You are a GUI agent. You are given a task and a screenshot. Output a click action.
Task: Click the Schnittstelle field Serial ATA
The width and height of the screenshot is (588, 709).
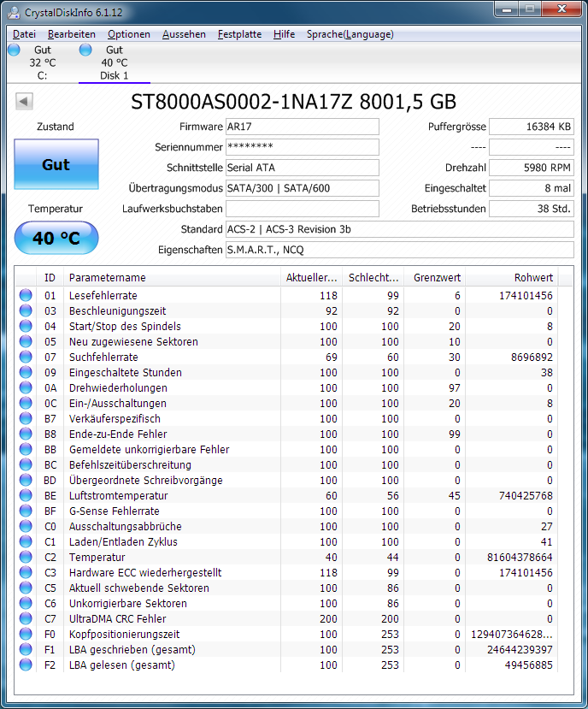click(303, 168)
